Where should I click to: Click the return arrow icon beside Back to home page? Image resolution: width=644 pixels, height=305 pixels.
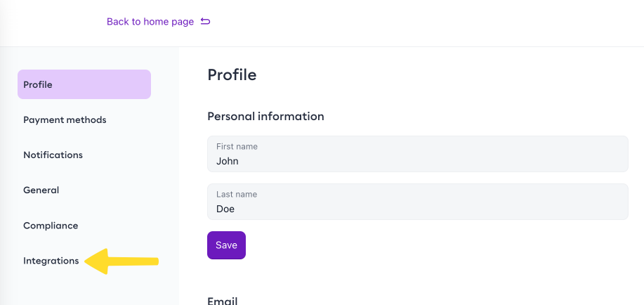[206, 22]
